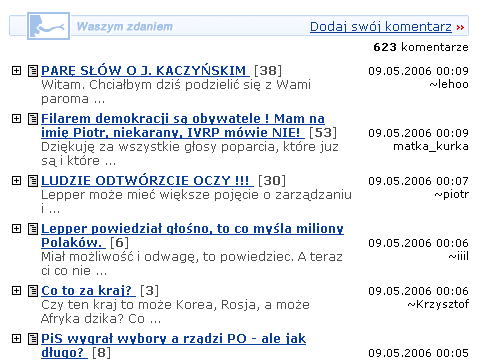Screen dimensions: 481x360
Task: Click the reply count [38]
Action: tap(268, 71)
